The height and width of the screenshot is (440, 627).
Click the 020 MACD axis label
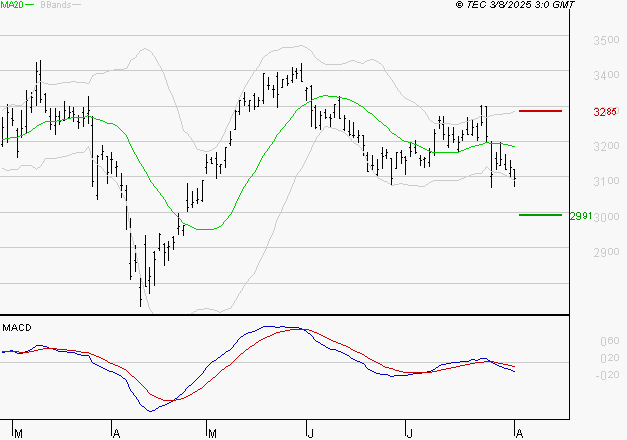610,358
